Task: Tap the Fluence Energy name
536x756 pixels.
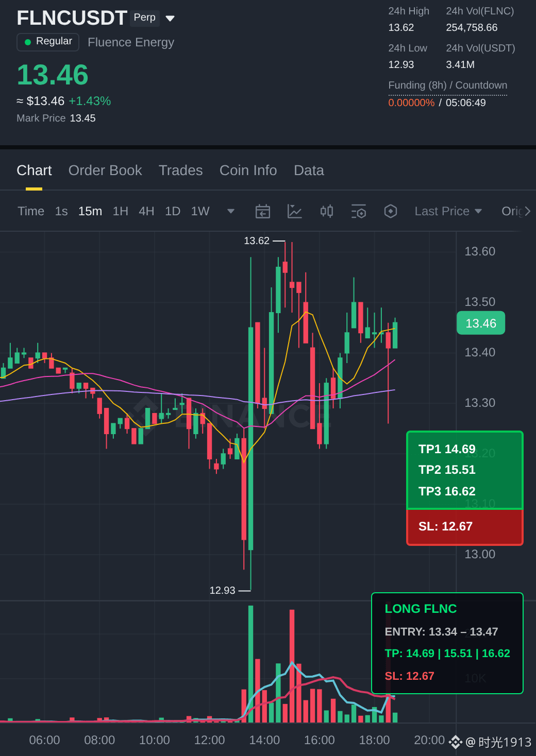Action: tap(131, 42)
